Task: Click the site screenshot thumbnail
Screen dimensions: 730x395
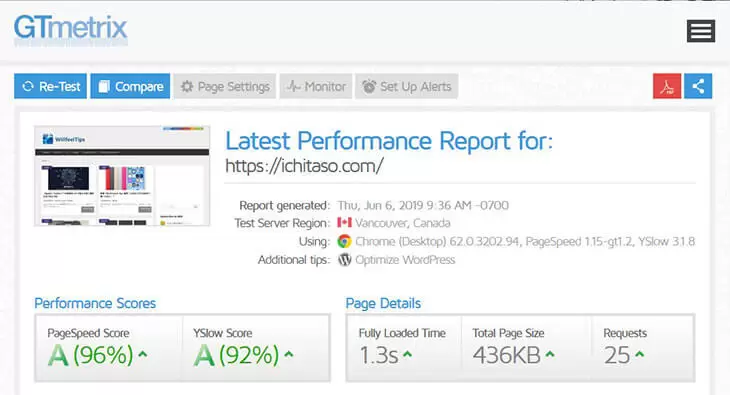Action: pos(122,176)
